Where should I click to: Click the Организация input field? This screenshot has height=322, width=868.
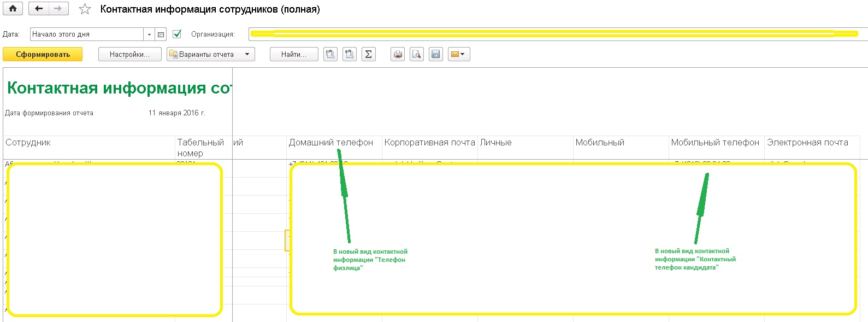click(x=557, y=34)
